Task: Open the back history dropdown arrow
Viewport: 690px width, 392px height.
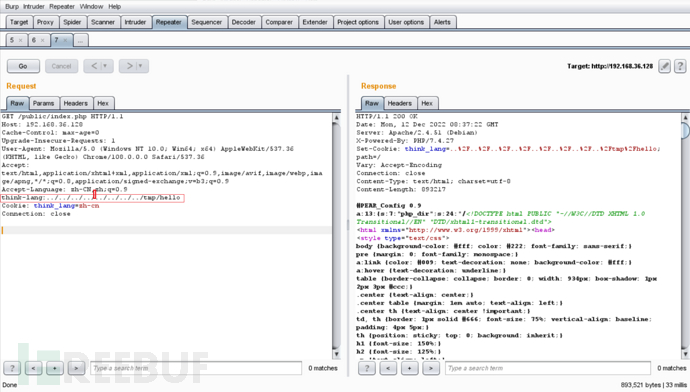Action: 105,66
